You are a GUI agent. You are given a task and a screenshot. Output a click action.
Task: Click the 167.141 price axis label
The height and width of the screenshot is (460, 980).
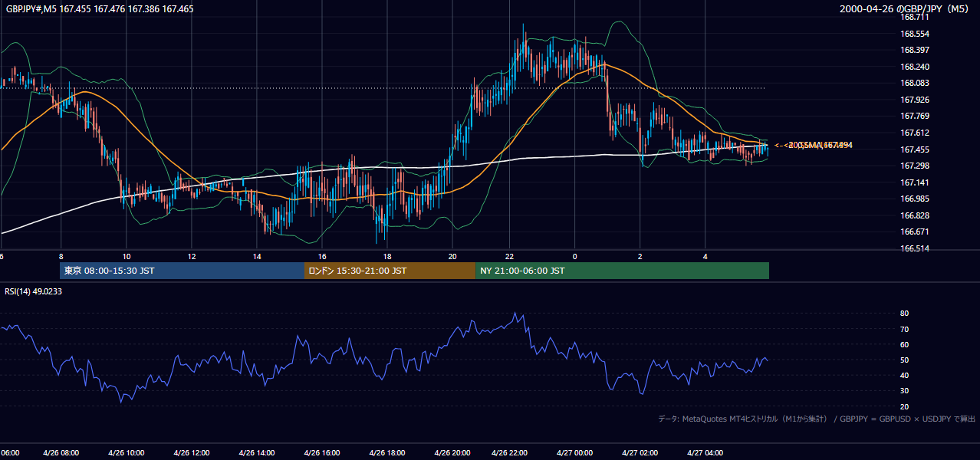click(914, 182)
